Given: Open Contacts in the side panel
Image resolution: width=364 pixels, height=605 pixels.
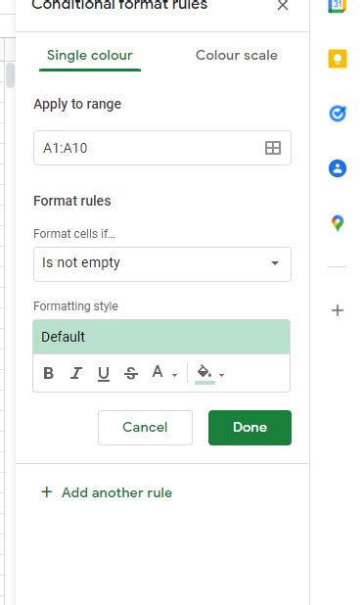Looking at the screenshot, I should (338, 168).
